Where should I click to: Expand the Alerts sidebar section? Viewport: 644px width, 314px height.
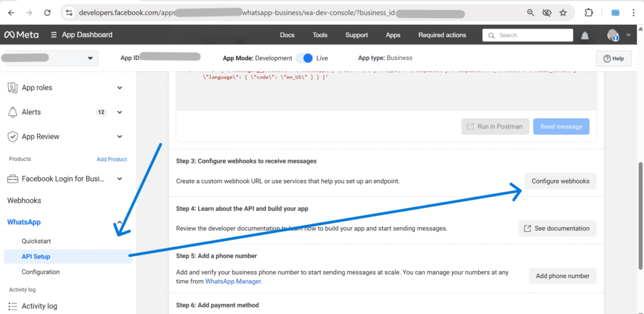click(119, 112)
